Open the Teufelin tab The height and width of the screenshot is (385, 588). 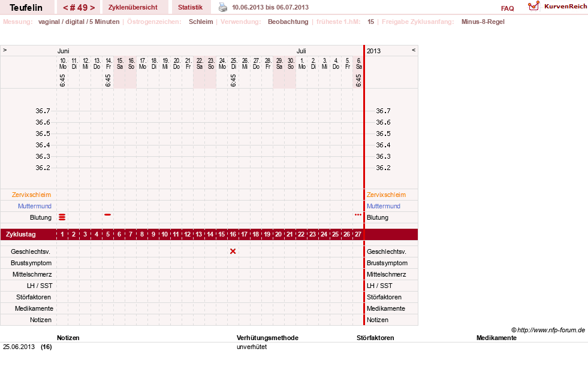tap(26, 8)
